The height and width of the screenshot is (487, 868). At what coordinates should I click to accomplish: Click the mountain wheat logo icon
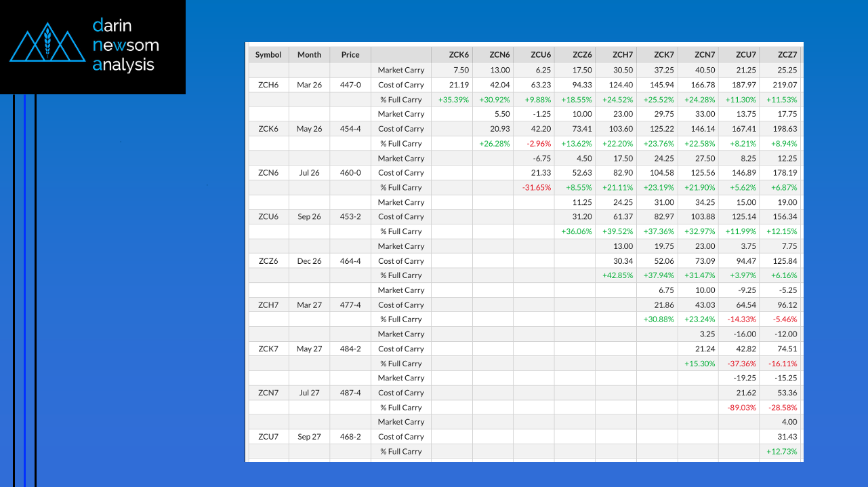(x=47, y=44)
